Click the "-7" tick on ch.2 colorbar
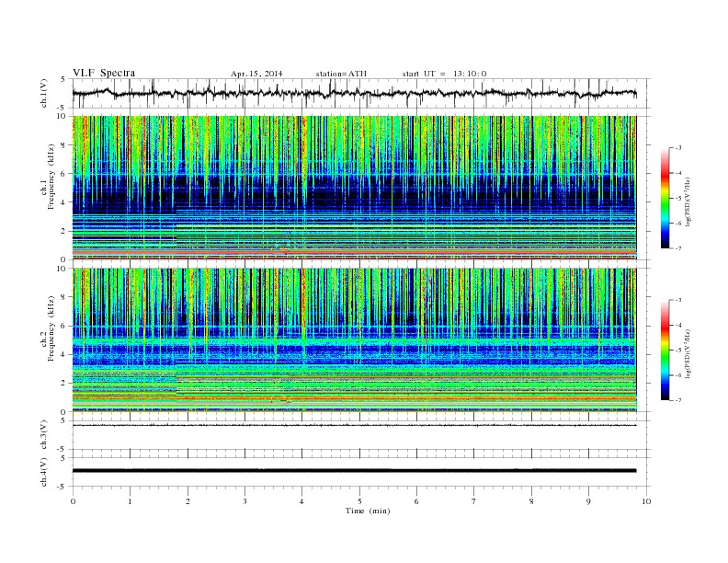This screenshot has width=728, height=563. [678, 400]
